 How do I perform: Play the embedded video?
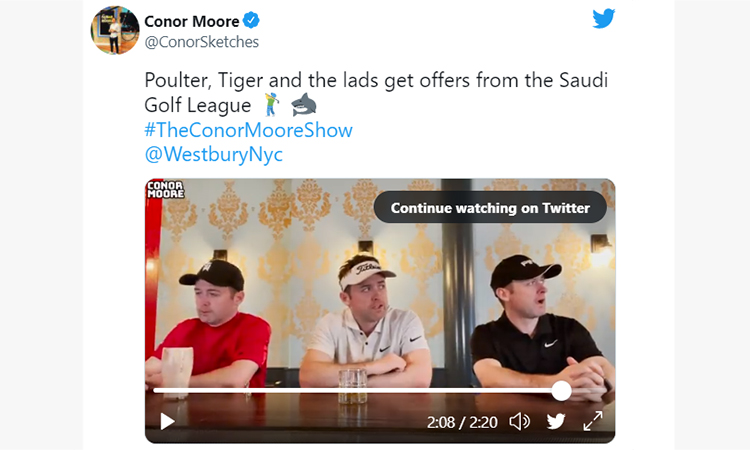[167, 421]
